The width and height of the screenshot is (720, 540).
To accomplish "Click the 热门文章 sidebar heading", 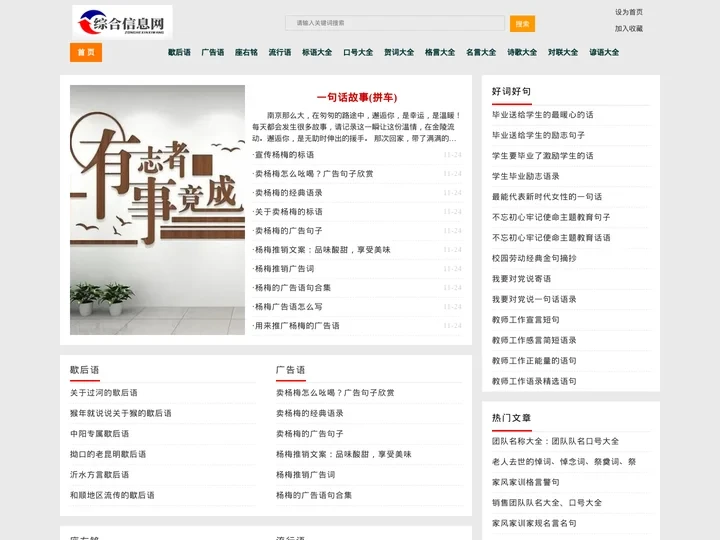I will pyautogui.click(x=512, y=418).
